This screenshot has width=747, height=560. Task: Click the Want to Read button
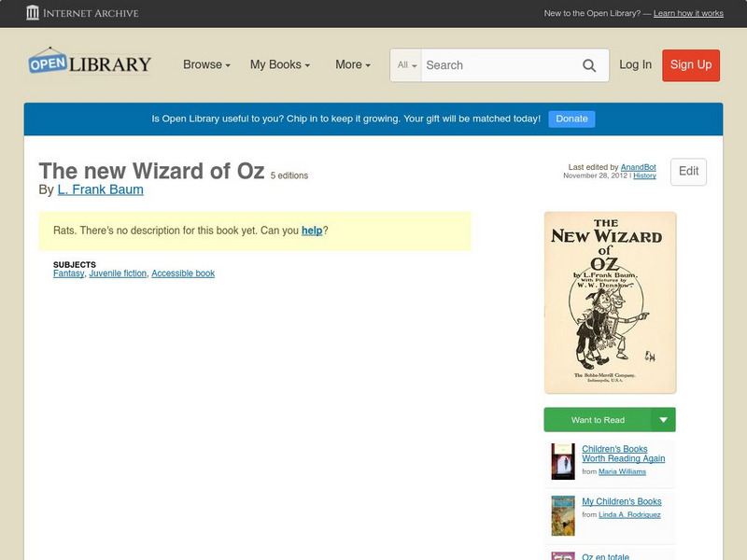[602, 419]
